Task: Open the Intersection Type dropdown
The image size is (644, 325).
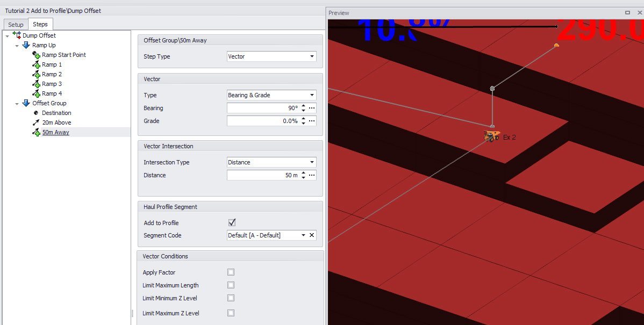Action: tap(312, 162)
